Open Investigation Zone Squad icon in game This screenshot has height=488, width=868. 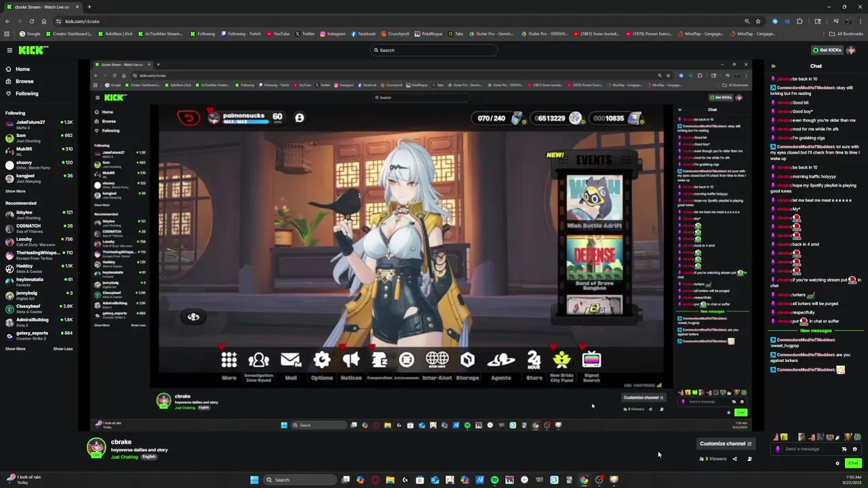click(x=258, y=360)
